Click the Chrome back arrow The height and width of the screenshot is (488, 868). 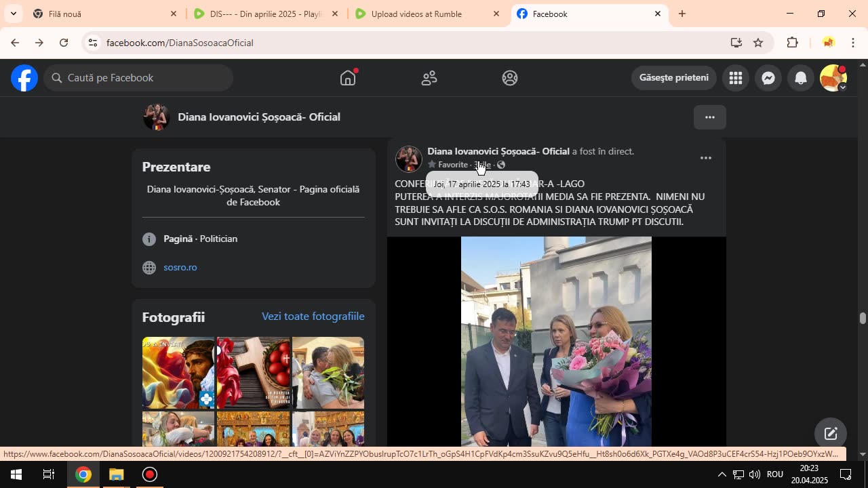pyautogui.click(x=14, y=43)
